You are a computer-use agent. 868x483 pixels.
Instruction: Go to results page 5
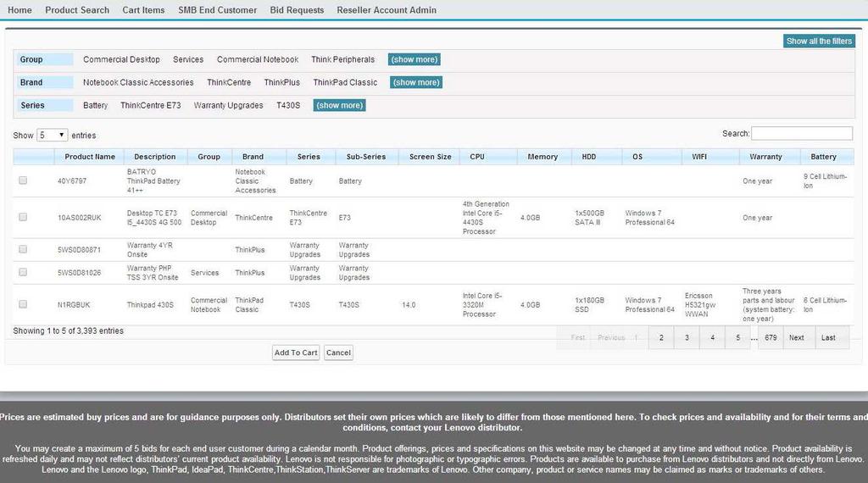pyautogui.click(x=737, y=337)
